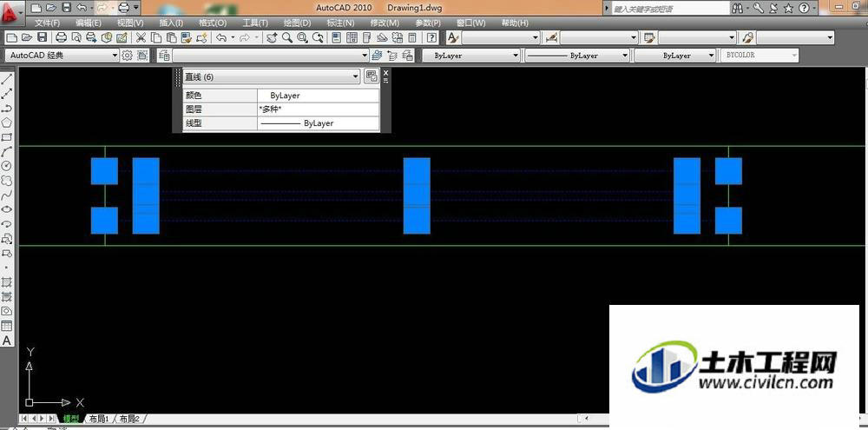Image resolution: width=868 pixels, height=430 pixels.
Task: Open the 标注(N) menu
Action: tap(340, 23)
